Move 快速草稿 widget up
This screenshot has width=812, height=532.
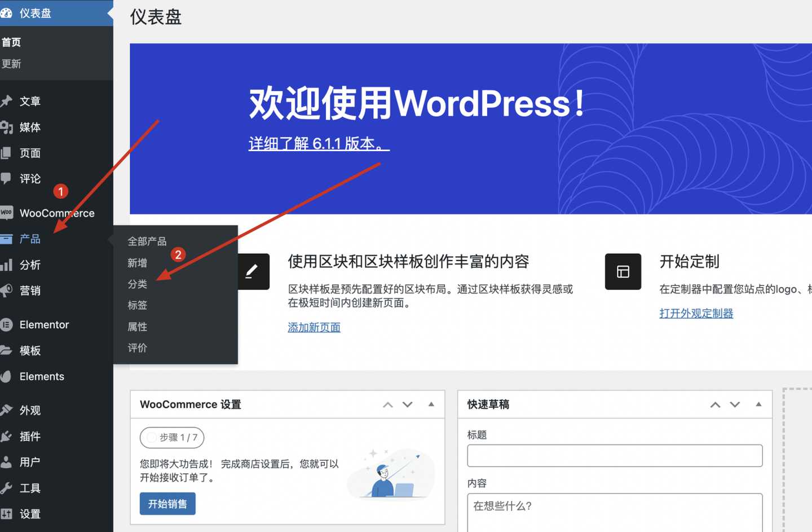[715, 405]
